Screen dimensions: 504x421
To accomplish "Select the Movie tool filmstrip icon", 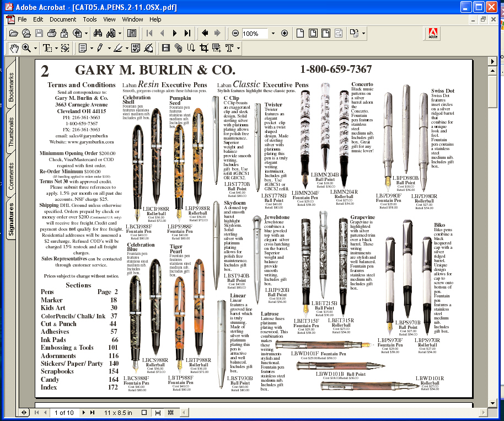I will (x=166, y=48).
